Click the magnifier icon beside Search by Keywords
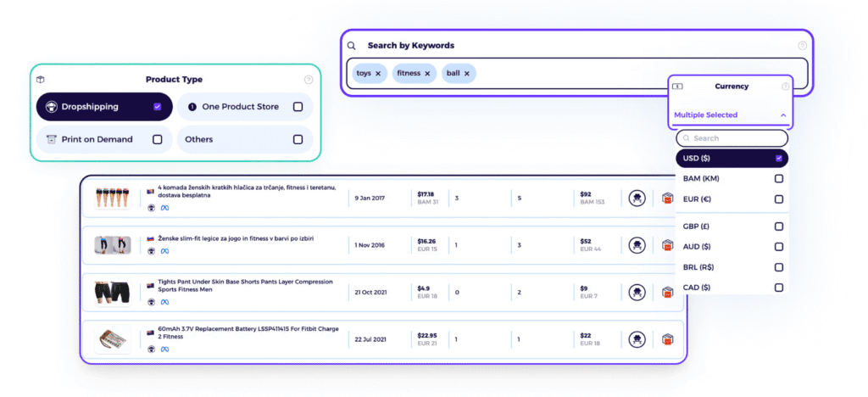This screenshot has height=397, width=868. pyautogui.click(x=352, y=46)
